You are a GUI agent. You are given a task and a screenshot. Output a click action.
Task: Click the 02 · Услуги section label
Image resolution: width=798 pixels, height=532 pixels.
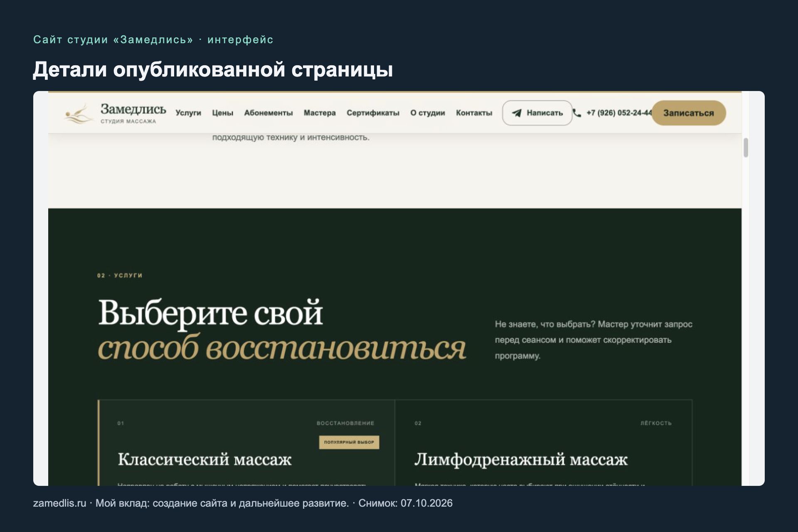120,276
